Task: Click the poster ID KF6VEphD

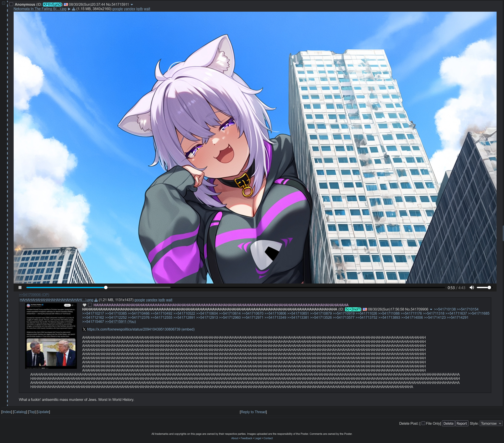Action: 52,5
